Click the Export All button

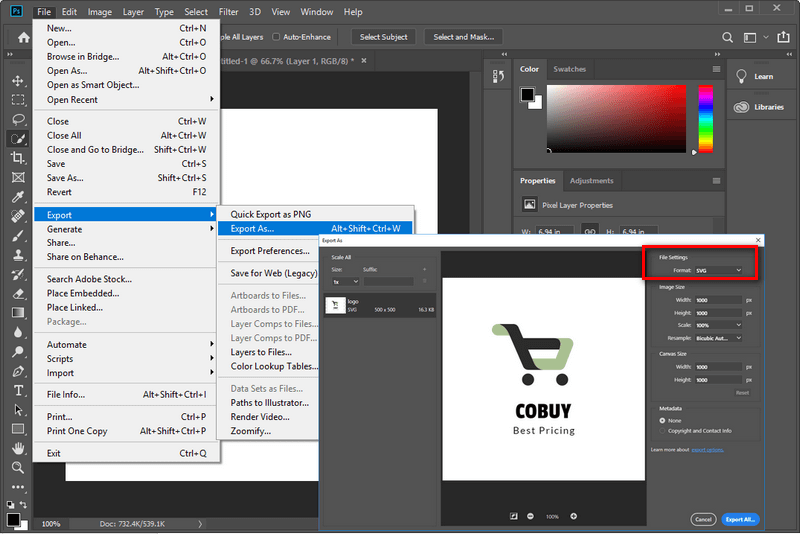[x=740, y=519]
